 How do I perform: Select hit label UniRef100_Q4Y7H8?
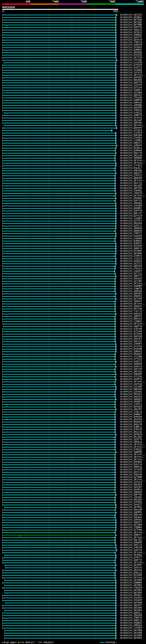point(131,308)
